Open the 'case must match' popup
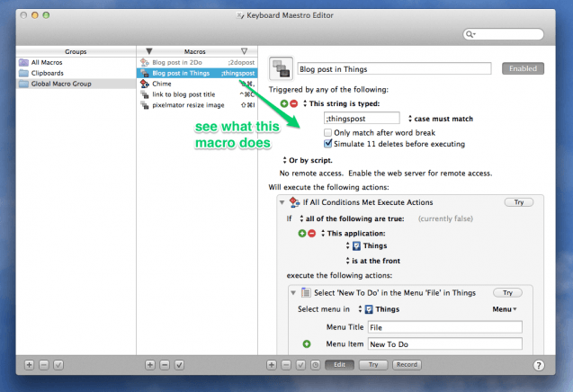Image resolution: width=573 pixels, height=392 pixels. [441, 119]
